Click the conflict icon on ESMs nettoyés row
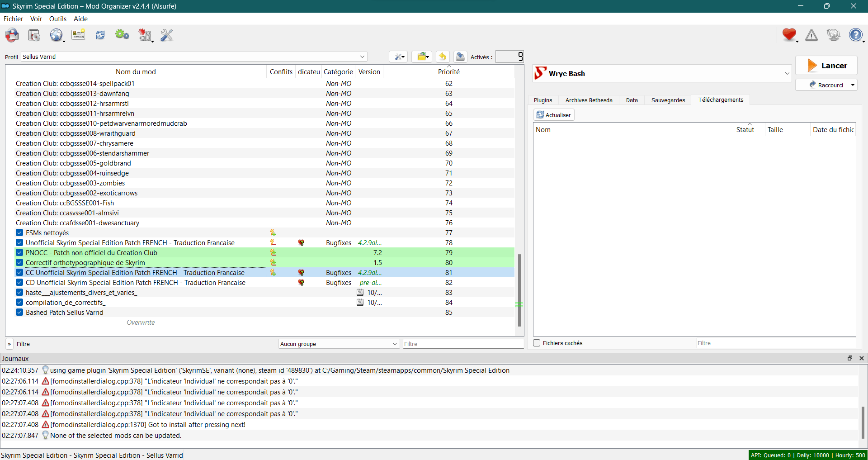The height and width of the screenshot is (460, 868). [x=273, y=232]
